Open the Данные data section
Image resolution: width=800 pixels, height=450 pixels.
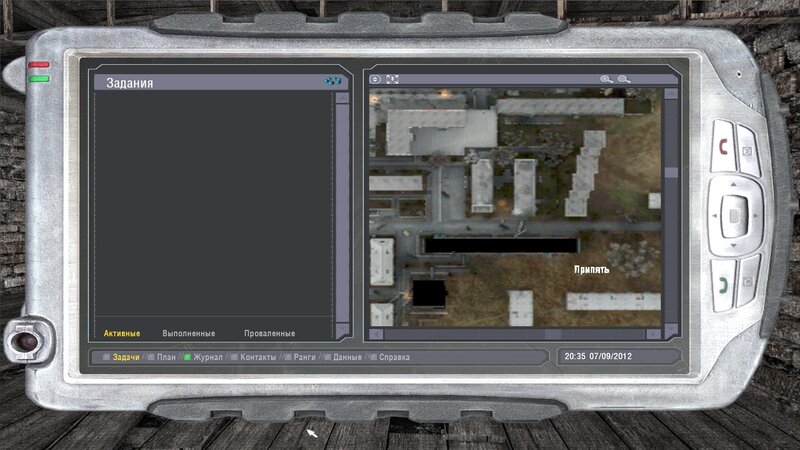347,357
